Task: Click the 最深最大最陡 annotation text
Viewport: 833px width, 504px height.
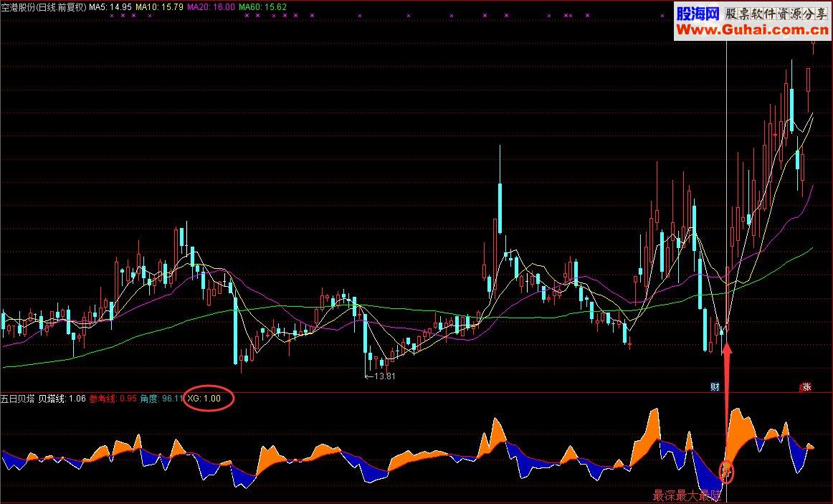Action: tap(686, 497)
